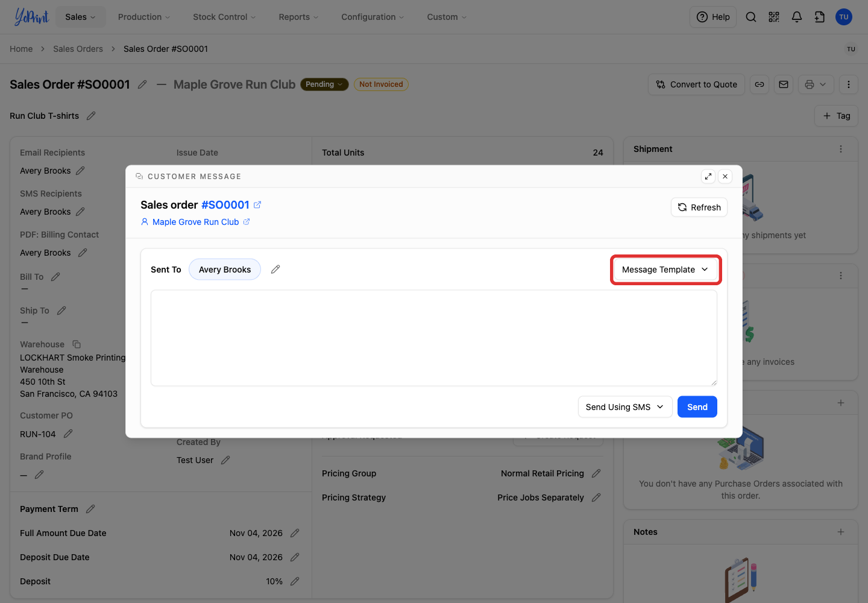Copy the sales order link icon
The height and width of the screenshot is (603, 868).
point(759,84)
